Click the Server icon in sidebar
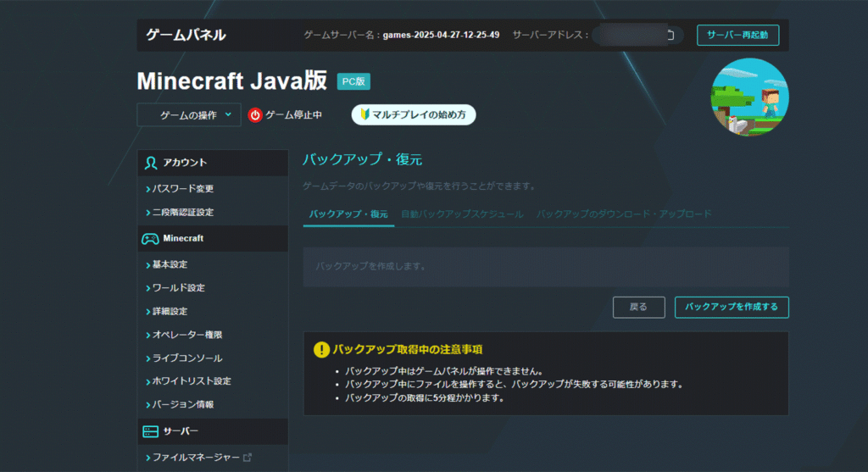Screen dimensions: 868x472 click(151, 431)
